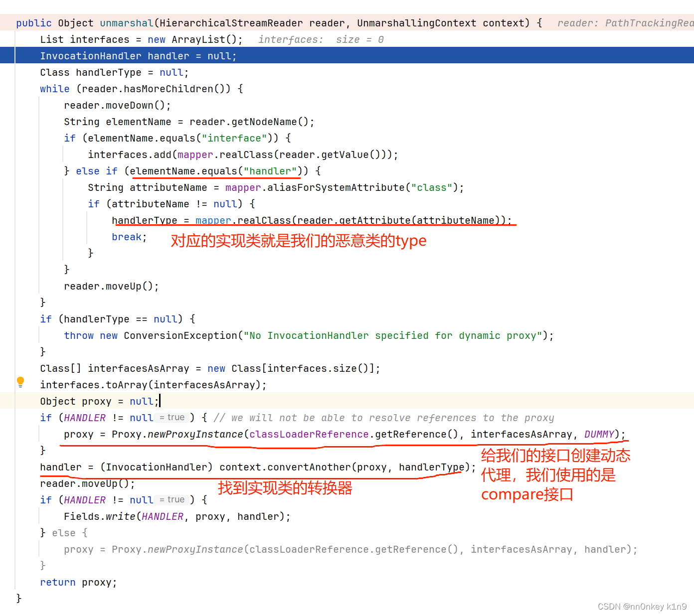Screen dimensions: 694x616
Task: Click the 'break;' statement
Action: (x=129, y=237)
